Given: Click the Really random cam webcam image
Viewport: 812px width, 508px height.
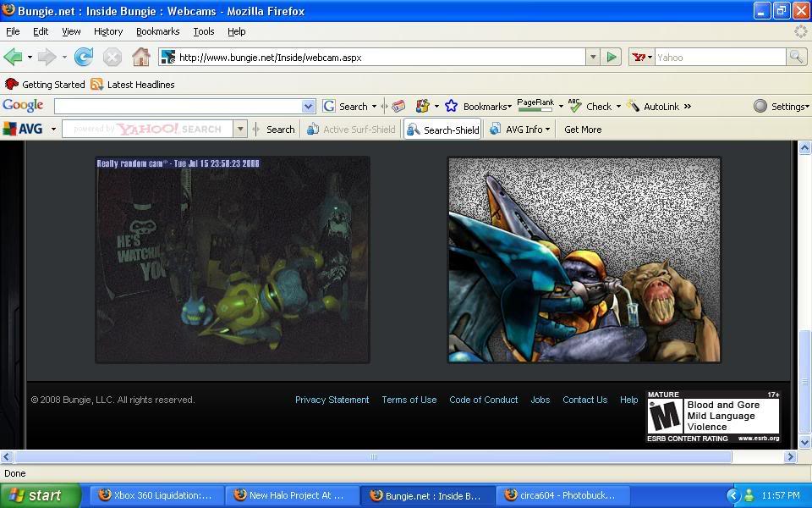Looking at the screenshot, I should tap(233, 260).
